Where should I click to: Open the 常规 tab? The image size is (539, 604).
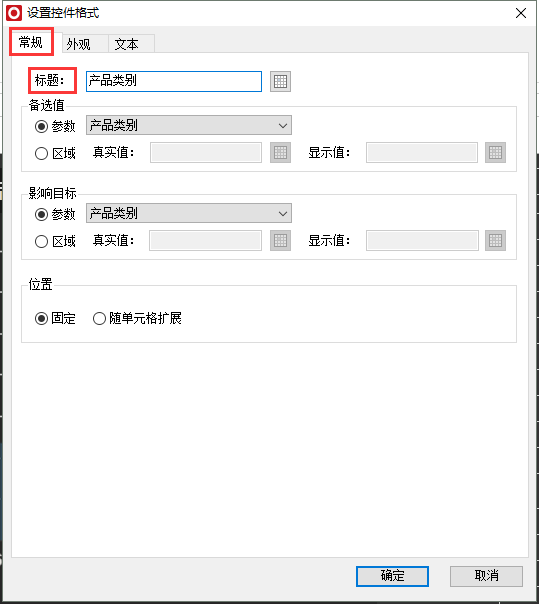[31, 42]
